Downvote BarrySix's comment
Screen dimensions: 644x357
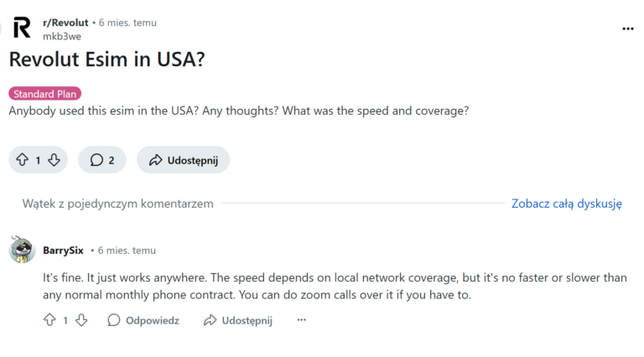point(81,320)
